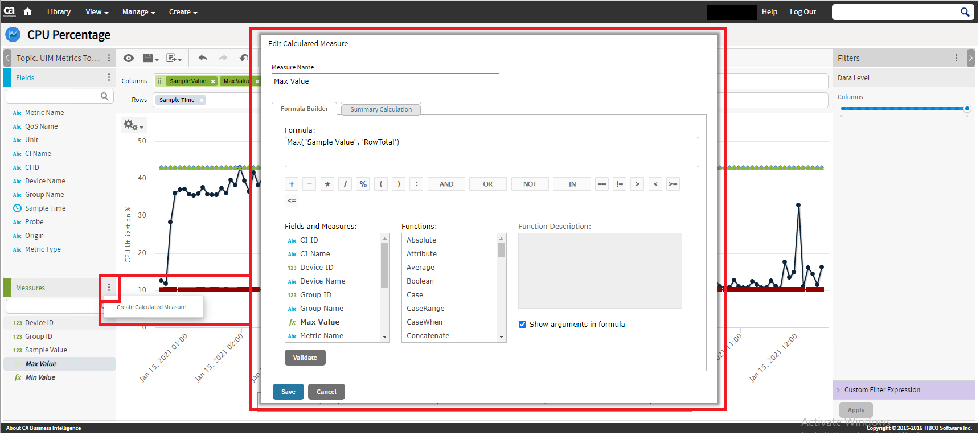Insert the multiply operator button
Image resolution: width=980 pixels, height=435 pixels.
point(327,184)
